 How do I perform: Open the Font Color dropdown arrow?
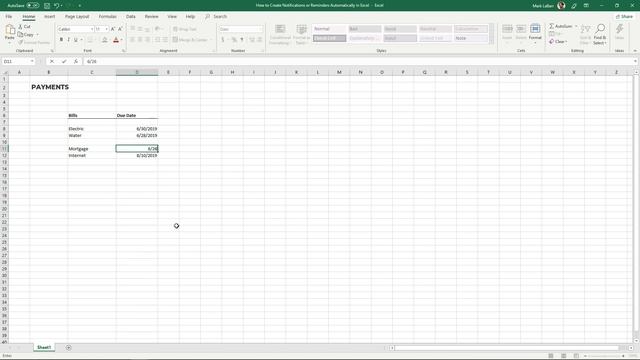[122, 40]
